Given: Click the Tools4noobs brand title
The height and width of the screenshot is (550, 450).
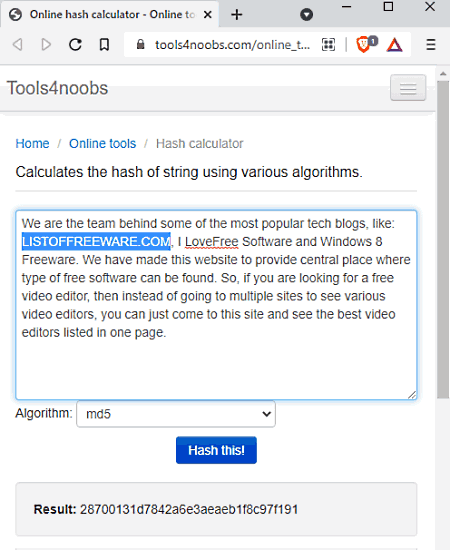Looking at the screenshot, I should [58, 88].
